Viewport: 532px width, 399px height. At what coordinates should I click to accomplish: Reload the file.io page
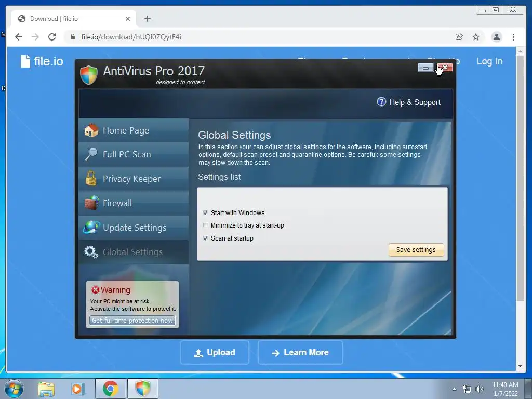tap(52, 37)
